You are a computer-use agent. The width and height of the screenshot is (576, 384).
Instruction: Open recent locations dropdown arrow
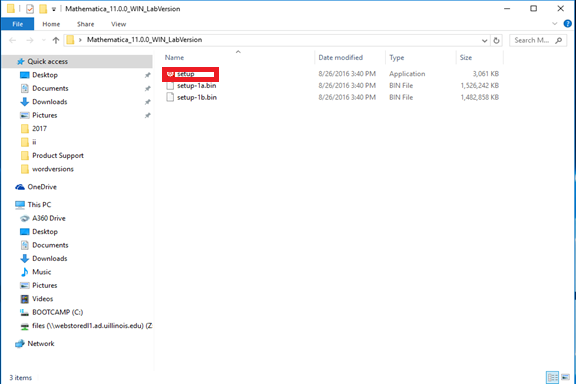click(x=44, y=40)
